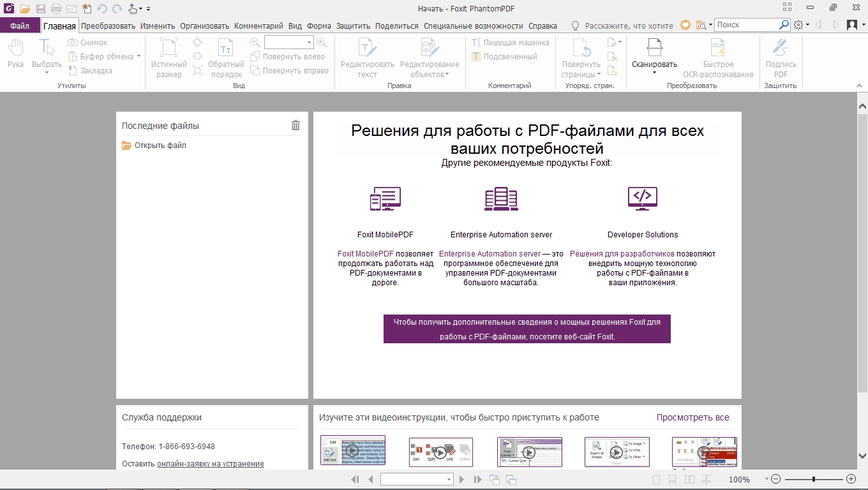The width and height of the screenshot is (868, 490).
Task: Click the orange heart icon in tab bar
Action: click(685, 25)
